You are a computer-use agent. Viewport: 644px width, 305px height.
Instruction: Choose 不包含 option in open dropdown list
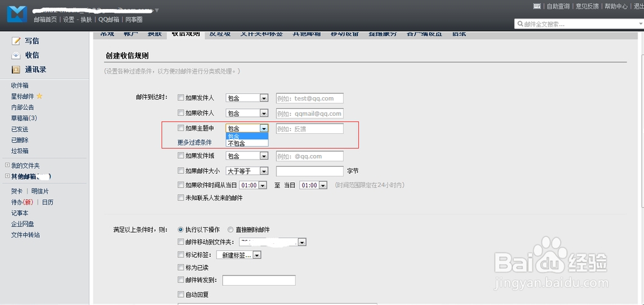[247, 143]
